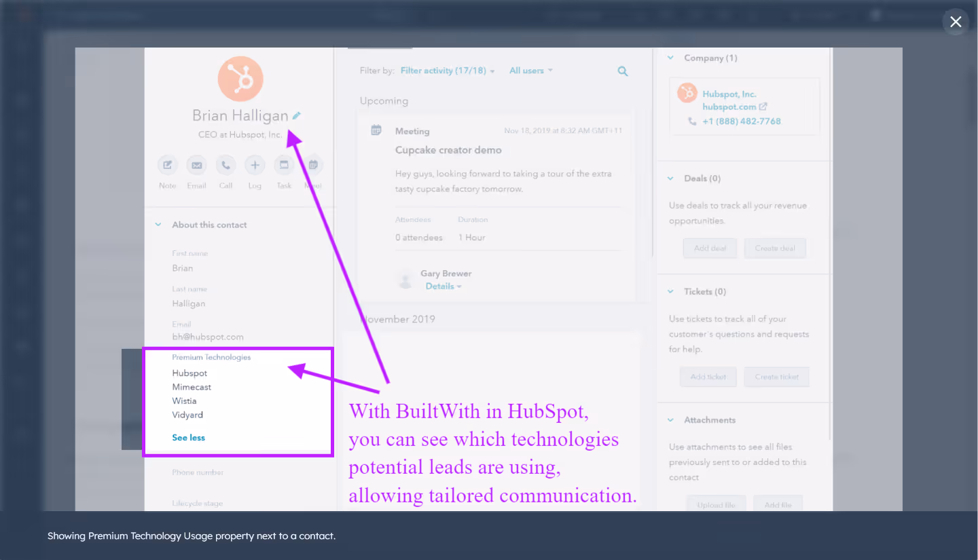Screen dimensions: 978x560
Task: Click See less under Premium Technologies
Action: click(188, 437)
